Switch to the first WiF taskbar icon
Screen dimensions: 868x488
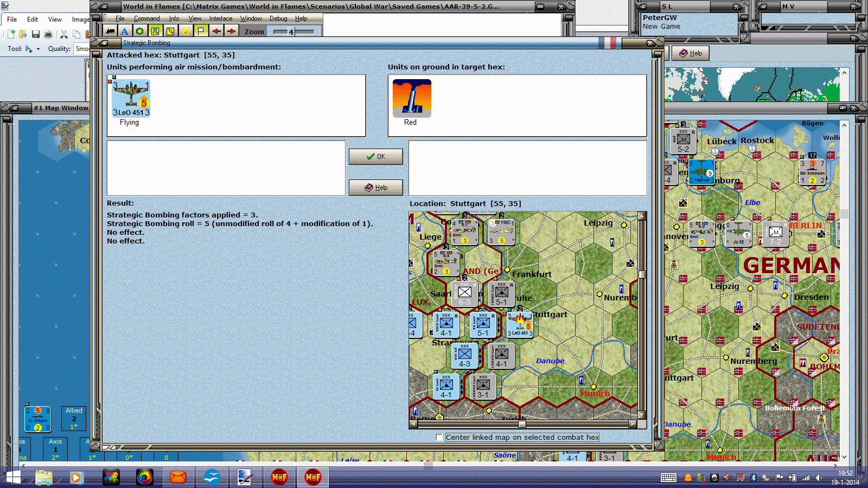pos(279,478)
